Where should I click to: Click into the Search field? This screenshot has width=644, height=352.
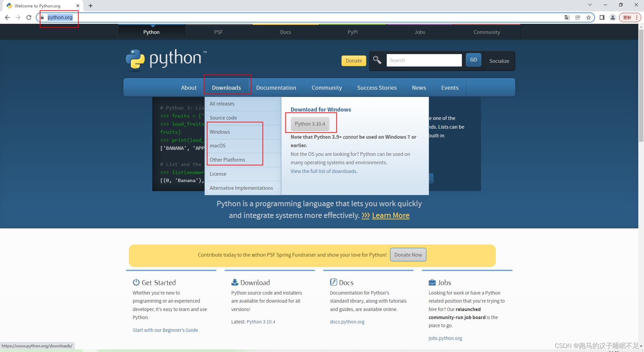[424, 60]
